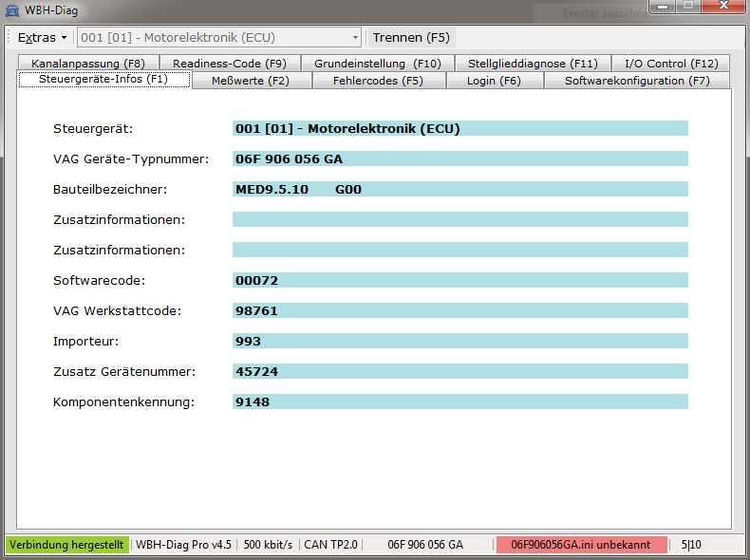Image resolution: width=750 pixels, height=560 pixels.
Task: Select the Steuergeräte-Infos (F1) tab
Action: (103, 80)
